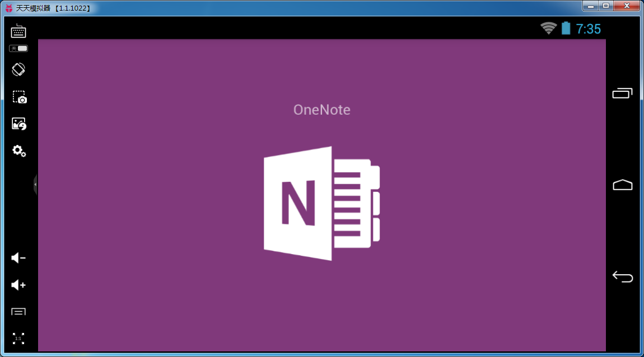Screen dimensions: 644x357
Task: Tap the Android Home button
Action: 622,184
